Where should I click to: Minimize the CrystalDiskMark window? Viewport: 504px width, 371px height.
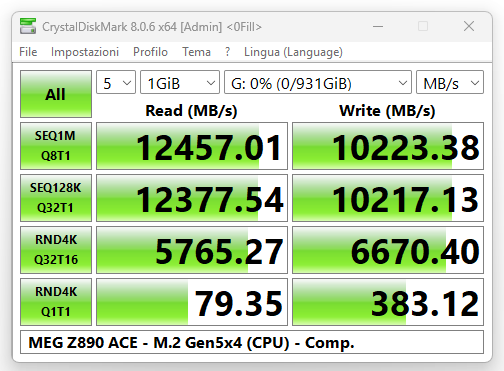point(378,26)
